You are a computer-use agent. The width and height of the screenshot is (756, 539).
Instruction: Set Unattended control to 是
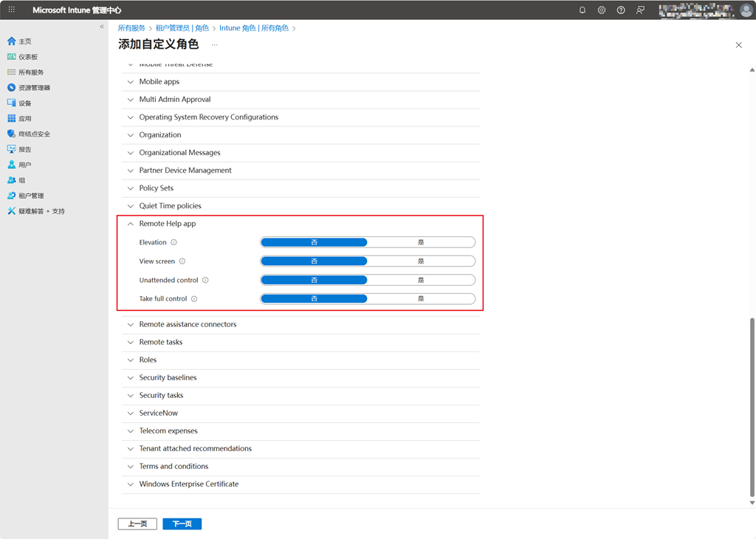click(x=421, y=281)
